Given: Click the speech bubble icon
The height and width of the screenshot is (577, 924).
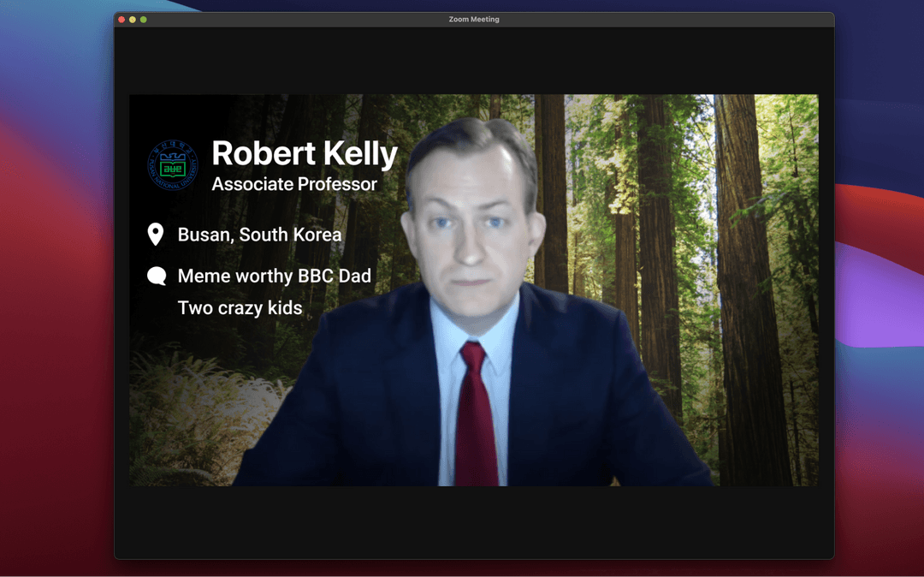Looking at the screenshot, I should [x=157, y=276].
